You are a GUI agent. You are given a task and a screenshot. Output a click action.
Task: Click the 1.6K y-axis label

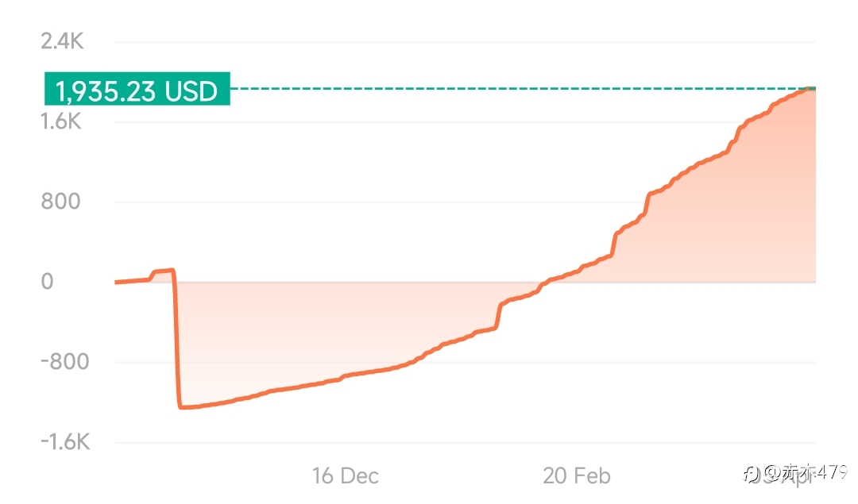coord(60,121)
